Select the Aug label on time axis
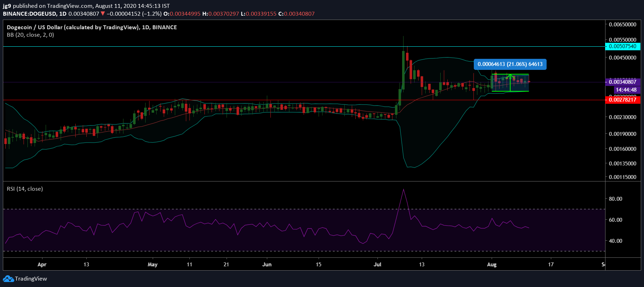The image size is (644, 287). pyautogui.click(x=492, y=265)
